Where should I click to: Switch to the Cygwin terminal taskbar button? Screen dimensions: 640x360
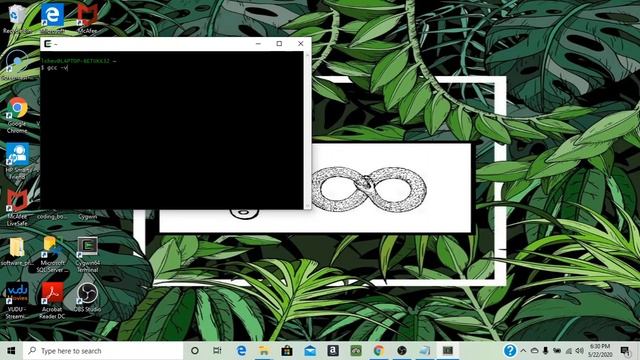448,351
